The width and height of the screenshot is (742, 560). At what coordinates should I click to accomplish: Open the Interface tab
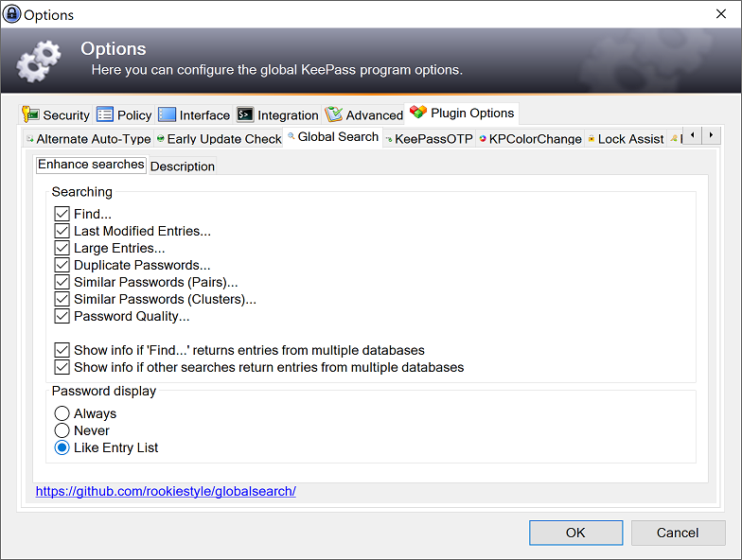click(x=194, y=115)
